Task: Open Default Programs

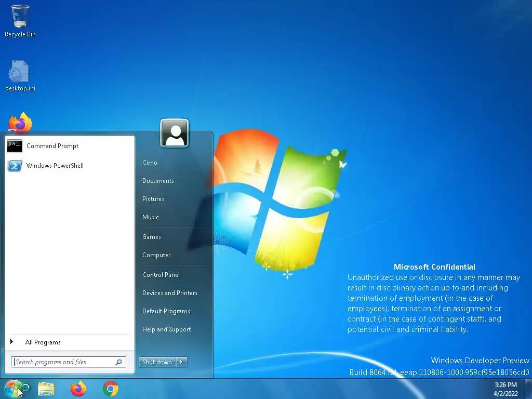Action: [166, 311]
